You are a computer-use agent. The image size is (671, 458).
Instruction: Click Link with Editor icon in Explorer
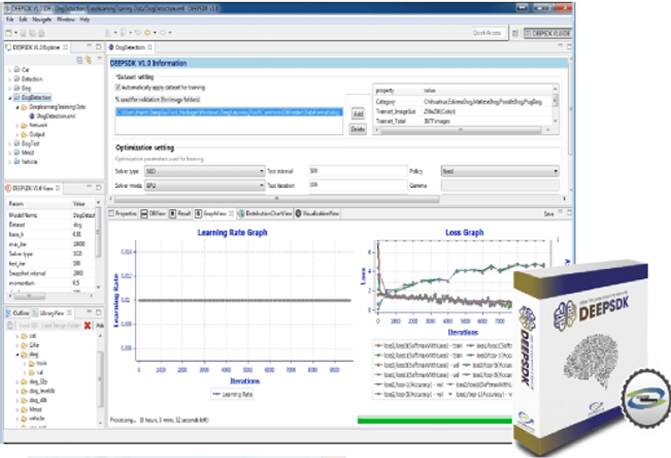tap(89, 60)
